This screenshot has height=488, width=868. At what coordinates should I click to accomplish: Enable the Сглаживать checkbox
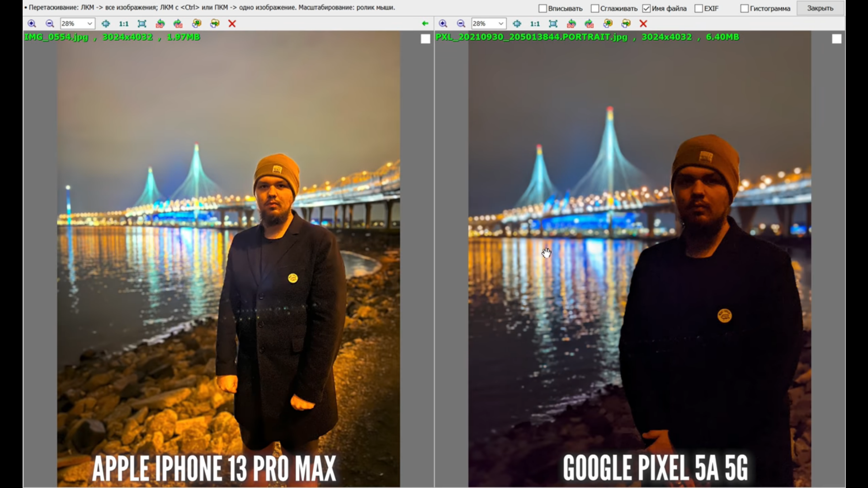coord(595,9)
